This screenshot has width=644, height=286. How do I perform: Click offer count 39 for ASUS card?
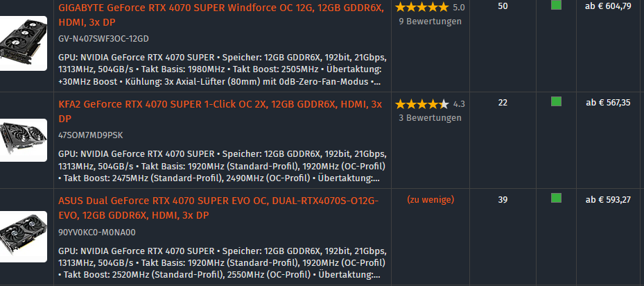click(503, 200)
